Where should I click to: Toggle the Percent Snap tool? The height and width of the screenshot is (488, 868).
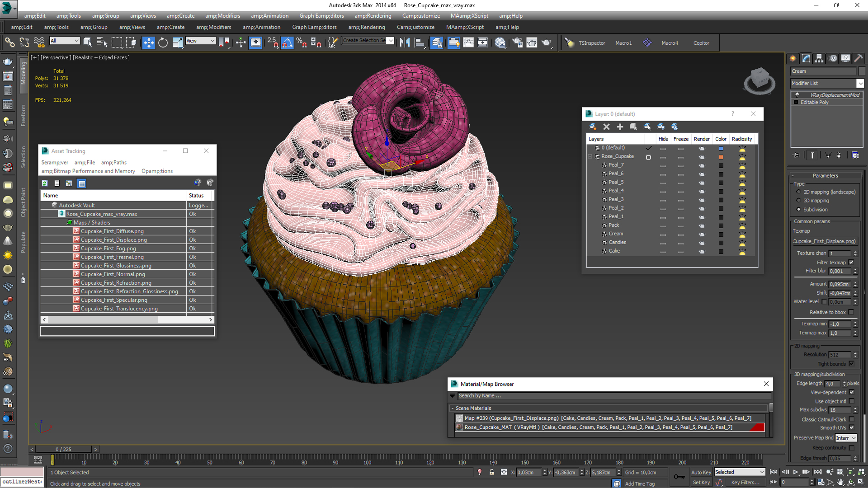(301, 42)
